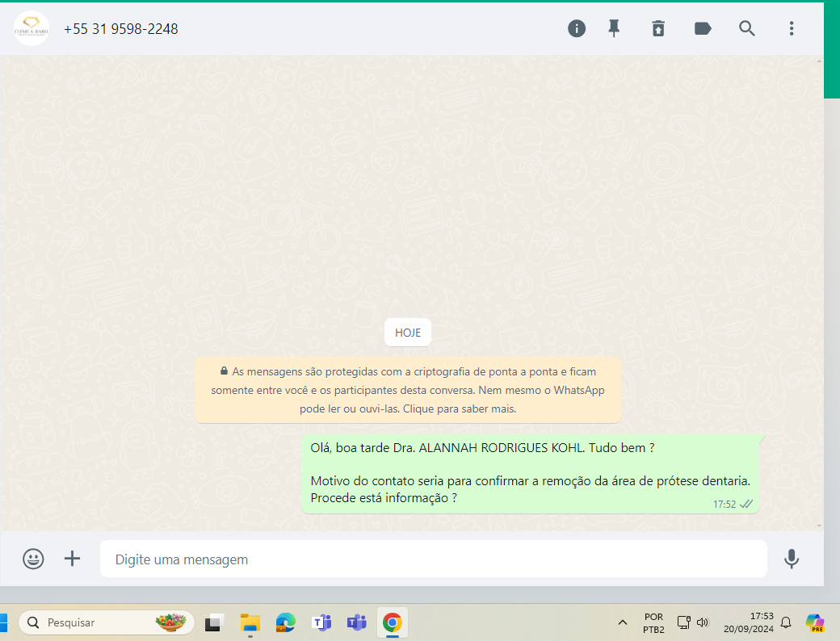Open the emoji picker
The width and height of the screenshot is (840, 641).
[x=33, y=559]
